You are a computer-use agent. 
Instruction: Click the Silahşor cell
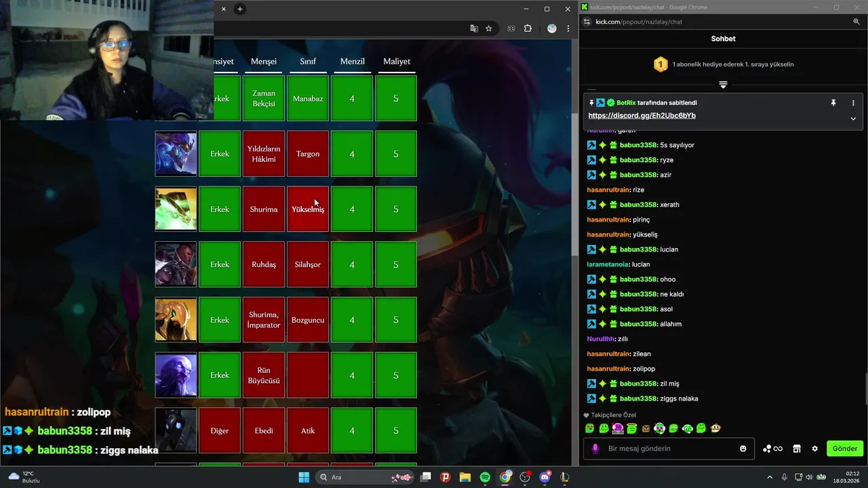click(x=308, y=264)
